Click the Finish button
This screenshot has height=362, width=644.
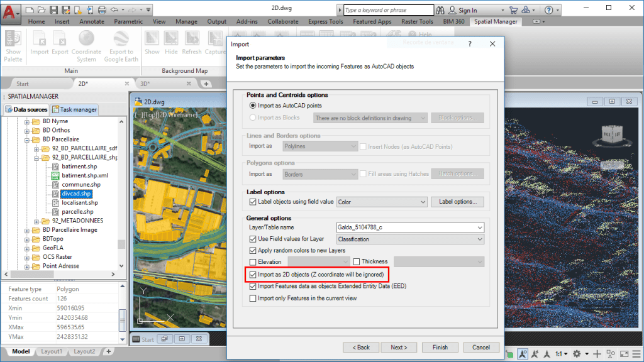coord(440,347)
